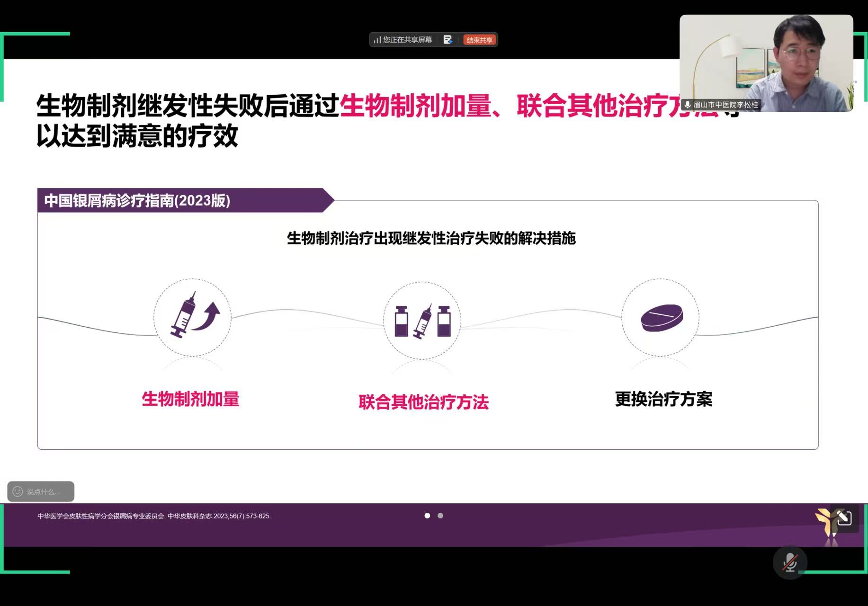Click the first pagination dot below the slide
Screen dimensions: 868x606
[x=428, y=516]
